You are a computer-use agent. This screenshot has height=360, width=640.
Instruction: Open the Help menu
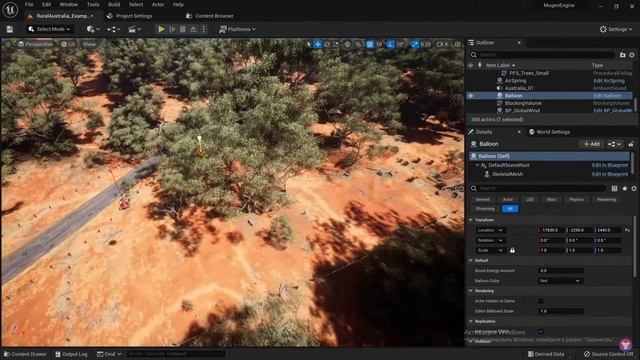tap(178, 4)
